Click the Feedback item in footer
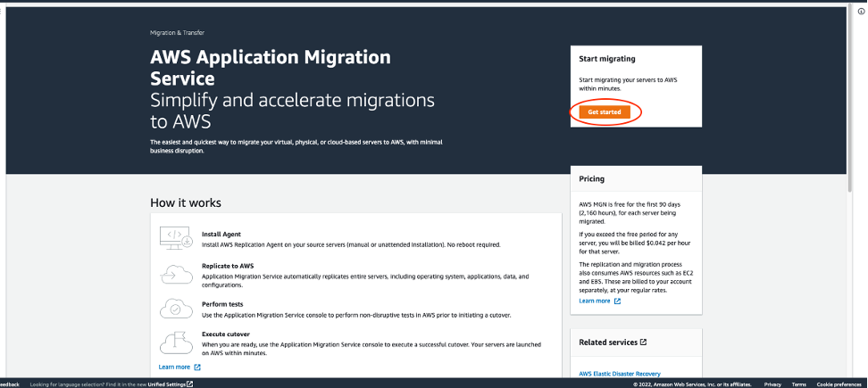868x388 pixels. pyautogui.click(x=10, y=384)
